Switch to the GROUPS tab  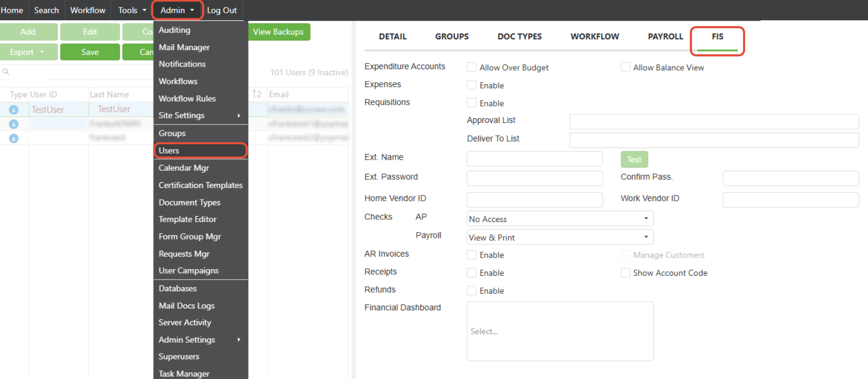452,37
